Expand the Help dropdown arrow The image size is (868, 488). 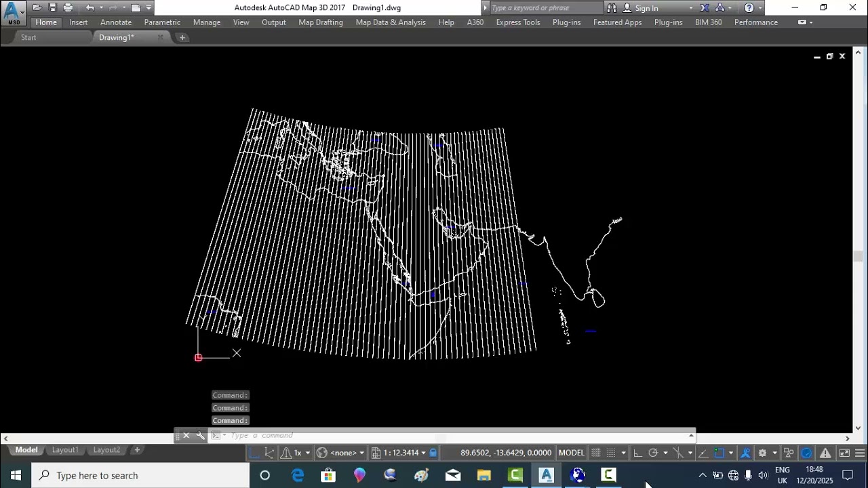tap(759, 8)
